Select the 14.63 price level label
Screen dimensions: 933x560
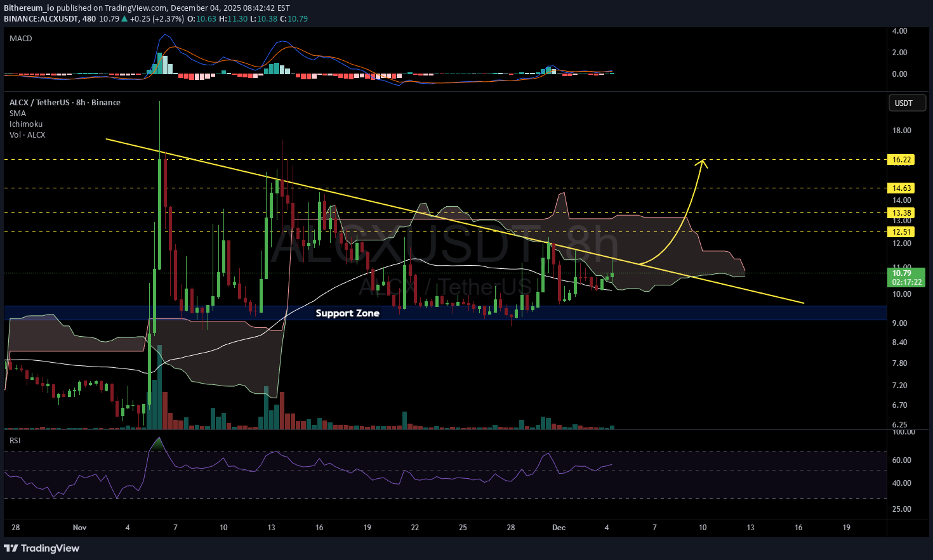point(901,188)
